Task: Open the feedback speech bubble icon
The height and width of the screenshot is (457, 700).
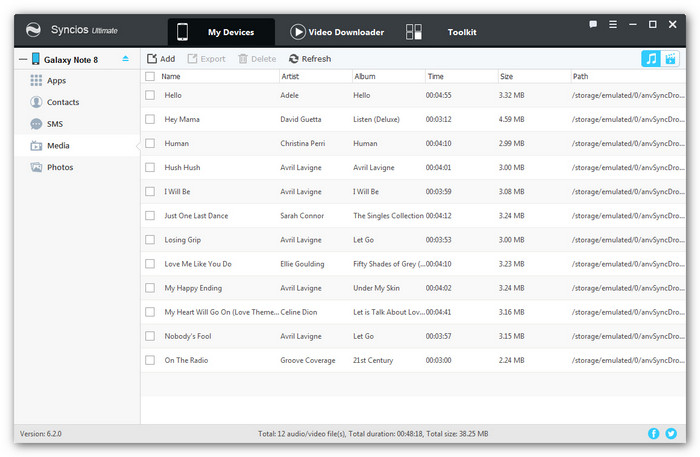Action: coord(593,25)
